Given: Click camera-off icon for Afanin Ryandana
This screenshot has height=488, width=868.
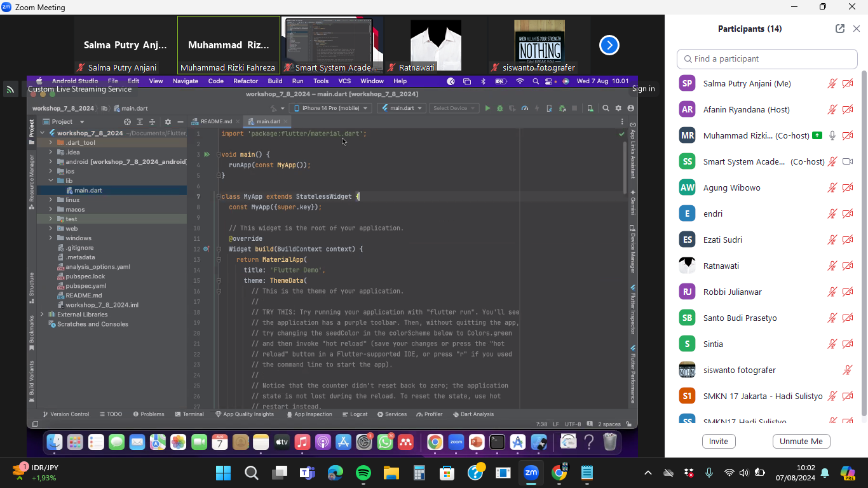Looking at the screenshot, I should tap(848, 109).
